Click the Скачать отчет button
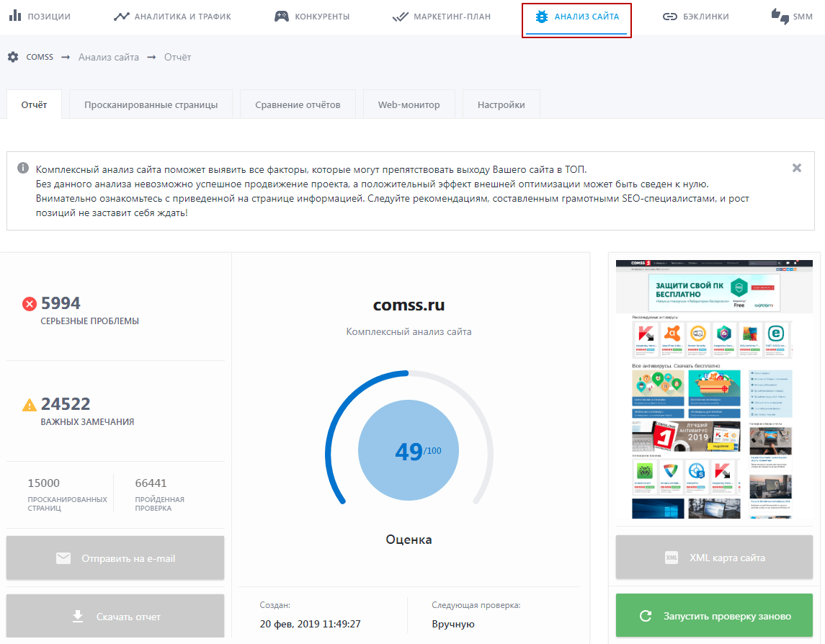This screenshot has width=825, height=644. click(x=115, y=616)
